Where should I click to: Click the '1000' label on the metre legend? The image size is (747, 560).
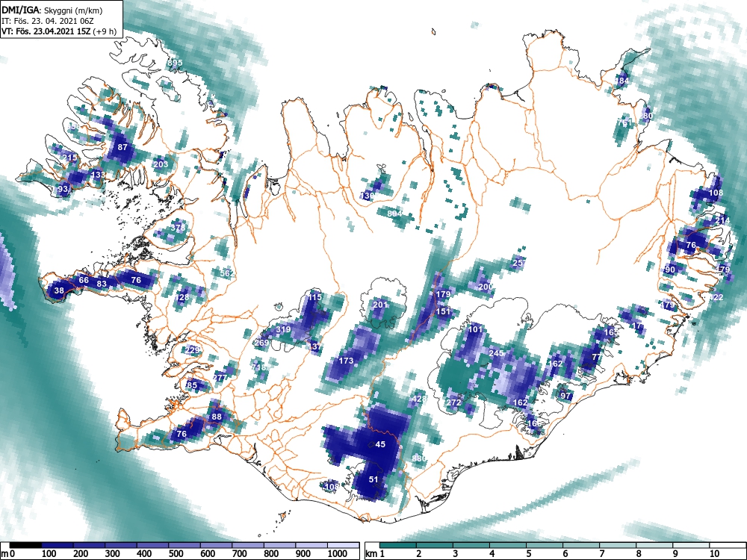tap(338, 554)
